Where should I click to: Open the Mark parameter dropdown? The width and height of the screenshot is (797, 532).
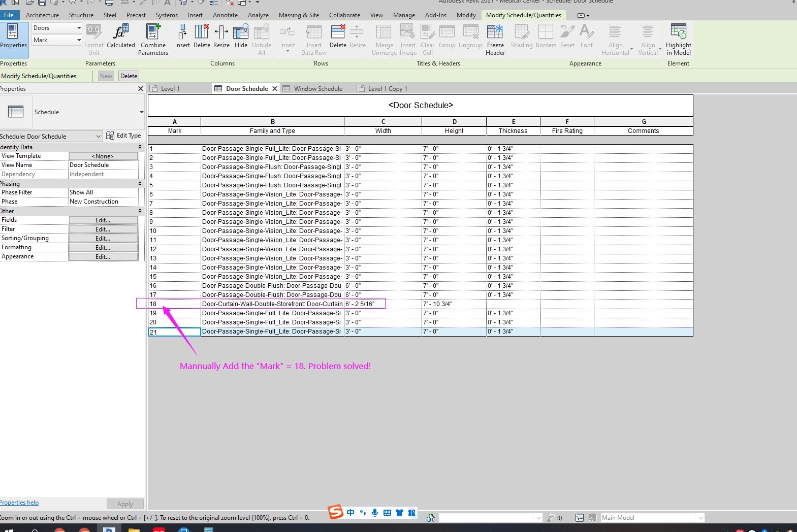coord(57,40)
